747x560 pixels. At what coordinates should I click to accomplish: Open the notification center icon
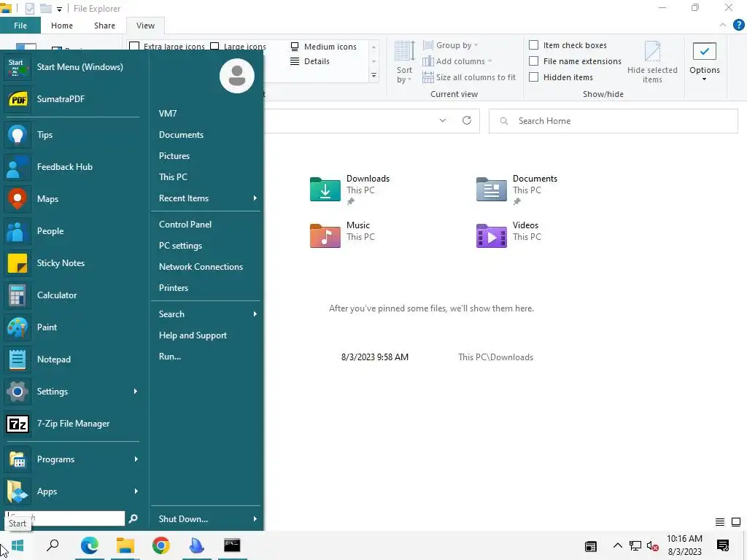(723, 545)
